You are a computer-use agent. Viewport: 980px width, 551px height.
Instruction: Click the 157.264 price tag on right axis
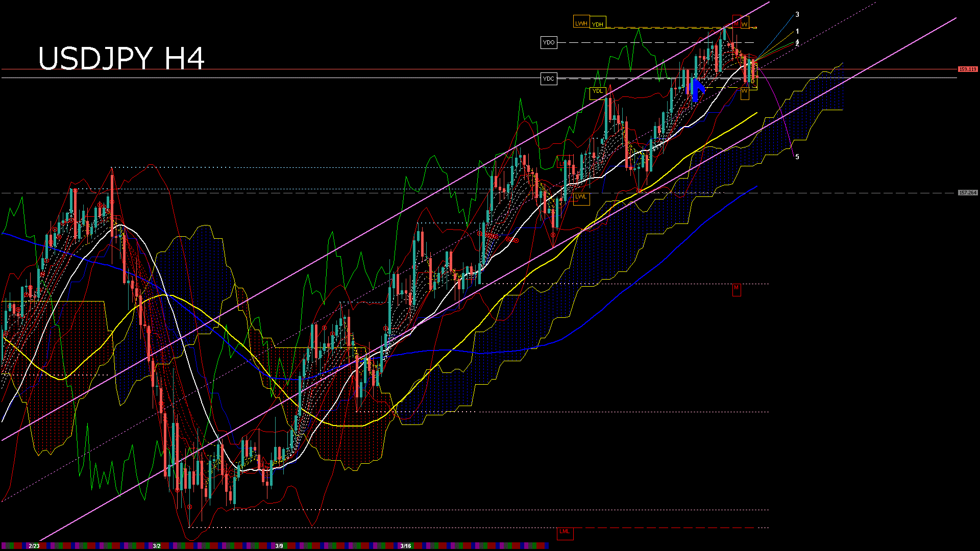tap(967, 192)
